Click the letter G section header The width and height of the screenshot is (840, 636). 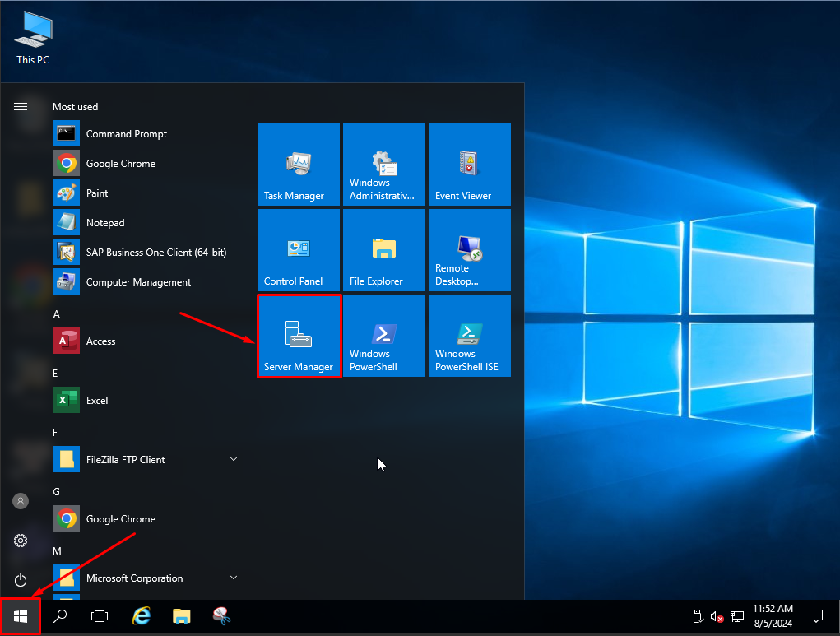point(56,491)
